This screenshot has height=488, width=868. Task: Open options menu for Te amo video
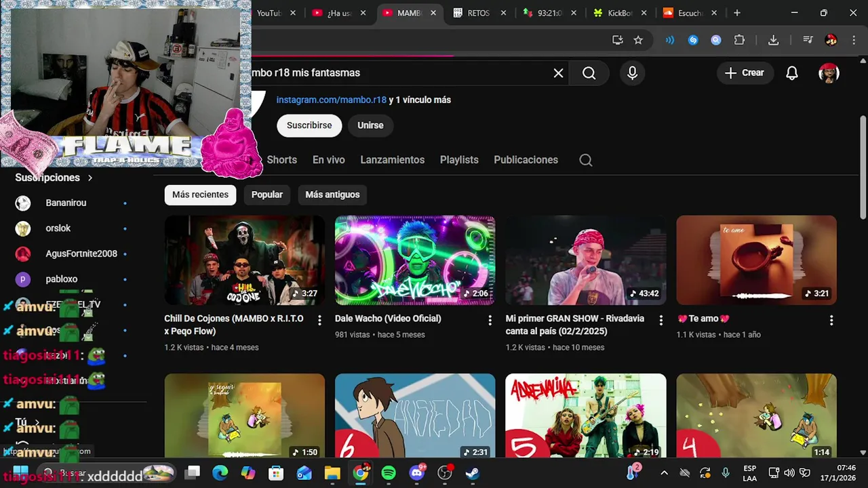tap(831, 321)
